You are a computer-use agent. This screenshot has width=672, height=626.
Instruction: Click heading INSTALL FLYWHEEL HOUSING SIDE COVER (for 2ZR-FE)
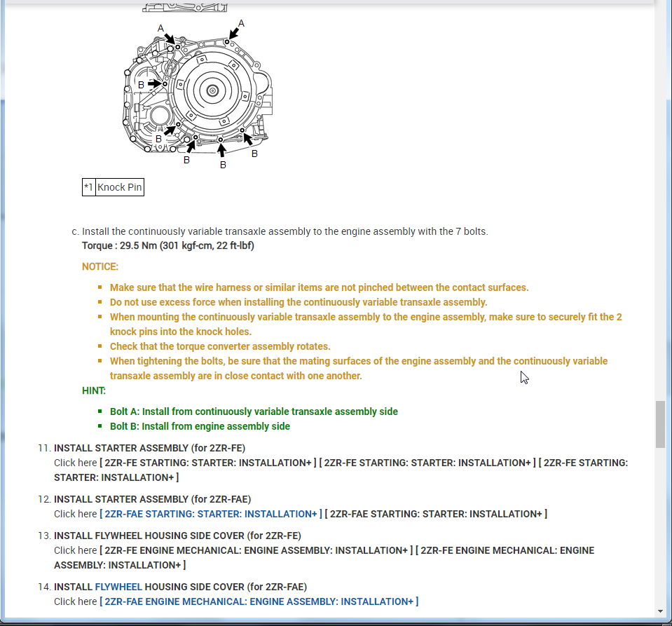[x=177, y=536]
